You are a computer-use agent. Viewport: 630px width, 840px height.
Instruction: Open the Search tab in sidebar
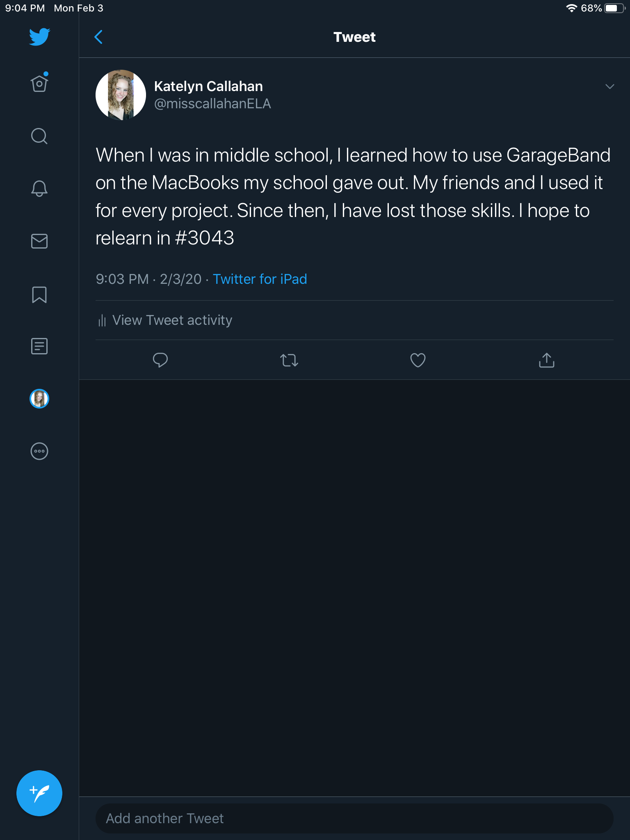pyautogui.click(x=39, y=136)
